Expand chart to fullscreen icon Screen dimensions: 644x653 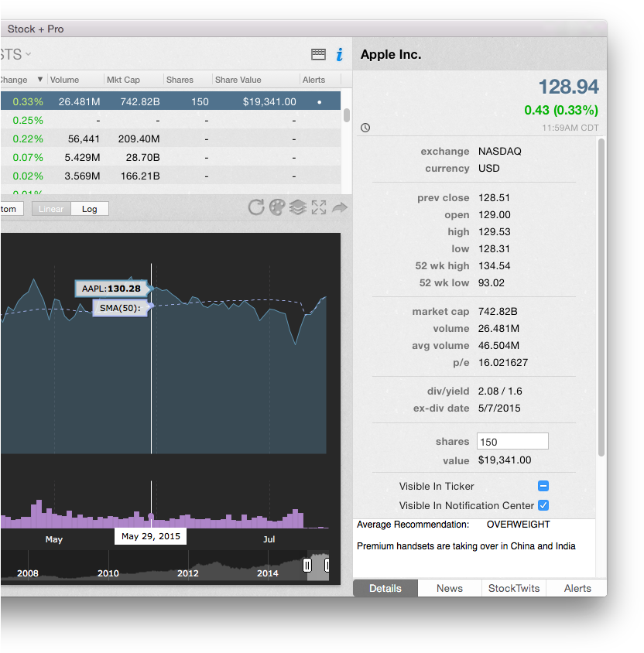319,207
